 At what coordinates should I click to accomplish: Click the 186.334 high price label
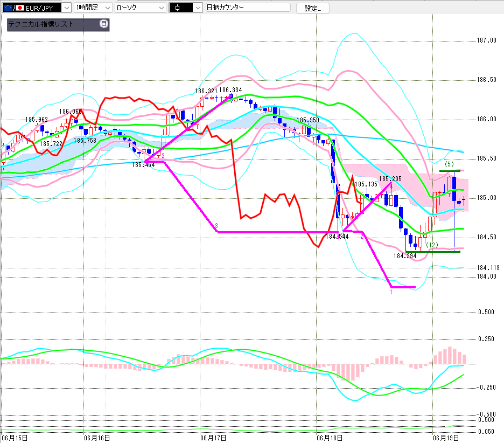click(230, 90)
